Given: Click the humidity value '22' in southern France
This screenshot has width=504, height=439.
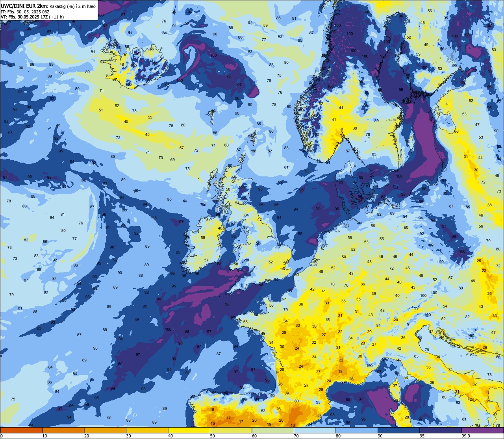Looking at the screenshot, I should tap(341, 360).
